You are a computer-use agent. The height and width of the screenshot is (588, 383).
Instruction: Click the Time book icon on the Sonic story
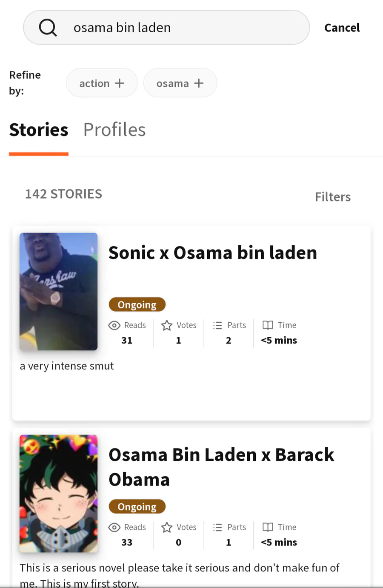268,325
